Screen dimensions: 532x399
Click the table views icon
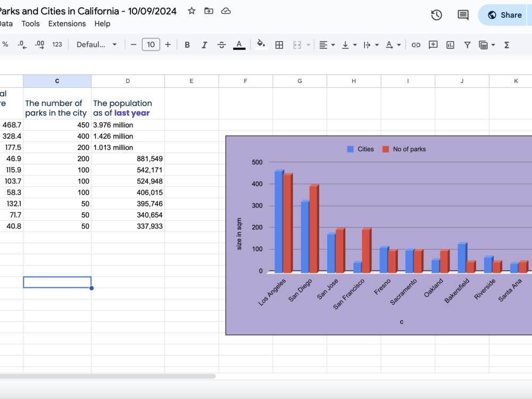pos(483,45)
